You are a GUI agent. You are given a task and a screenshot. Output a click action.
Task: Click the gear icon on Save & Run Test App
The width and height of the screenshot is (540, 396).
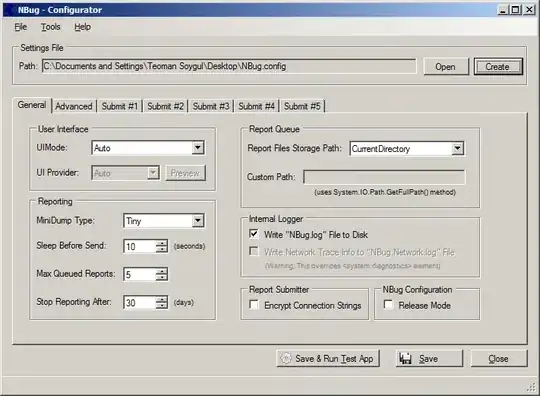click(285, 358)
